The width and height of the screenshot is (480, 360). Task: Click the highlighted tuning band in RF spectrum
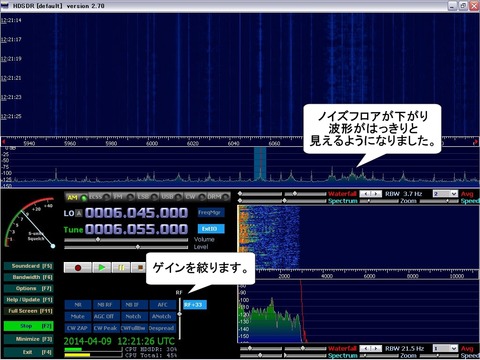point(260,164)
